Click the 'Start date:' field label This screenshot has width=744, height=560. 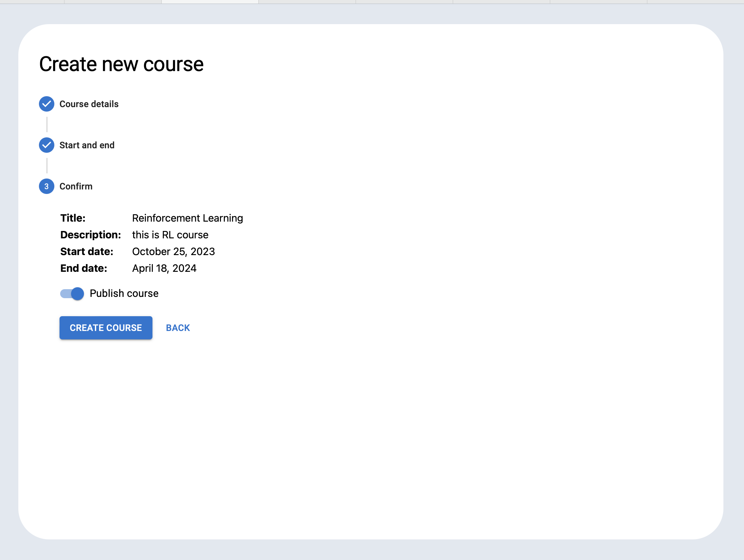point(87,252)
